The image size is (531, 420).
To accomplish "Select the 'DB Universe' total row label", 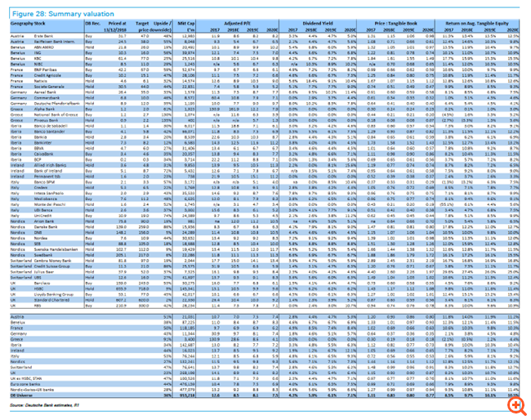I will coord(22,395).
